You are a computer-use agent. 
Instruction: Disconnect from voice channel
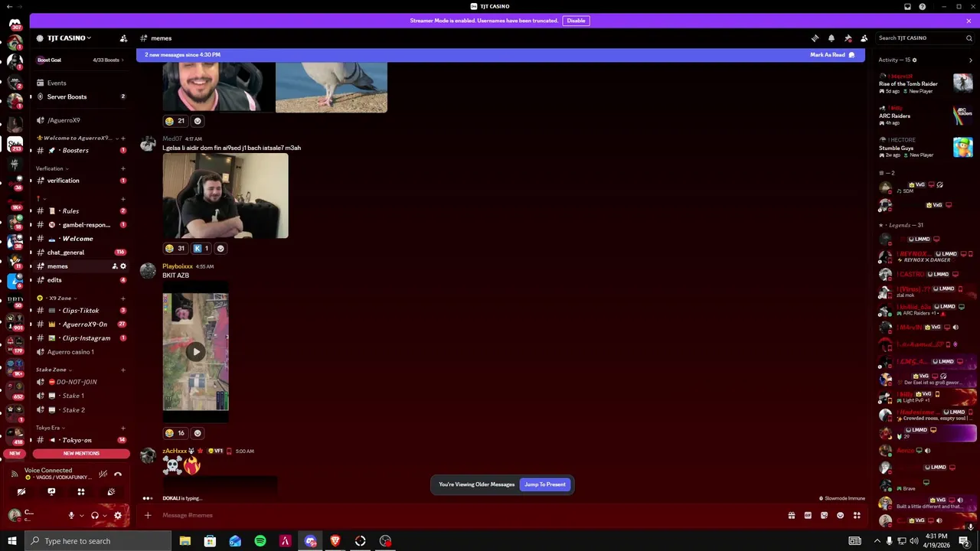tap(118, 474)
